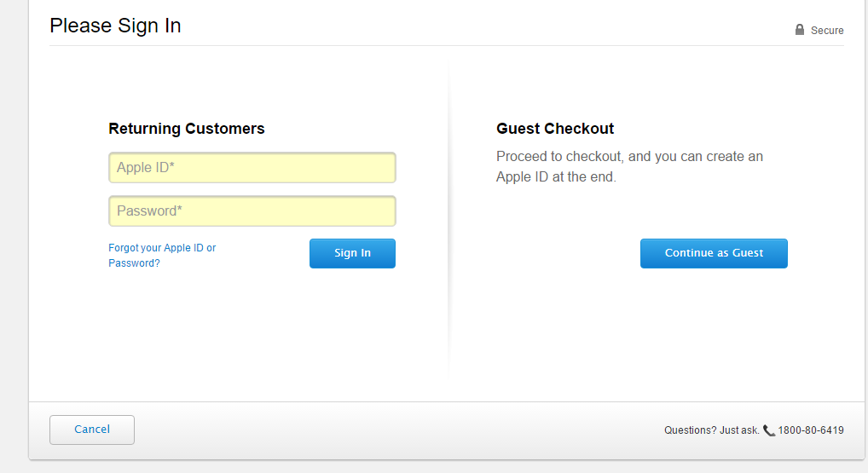Click the Secure label text
The width and height of the screenshot is (868, 473).
[x=827, y=31]
